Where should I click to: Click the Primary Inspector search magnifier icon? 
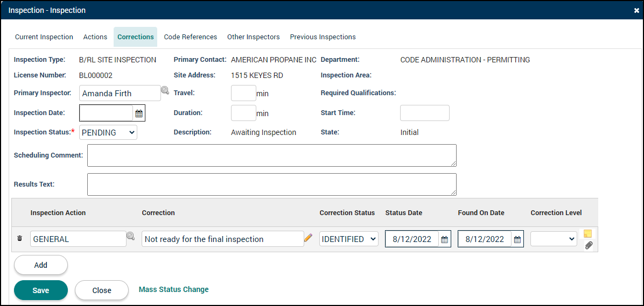pos(165,90)
